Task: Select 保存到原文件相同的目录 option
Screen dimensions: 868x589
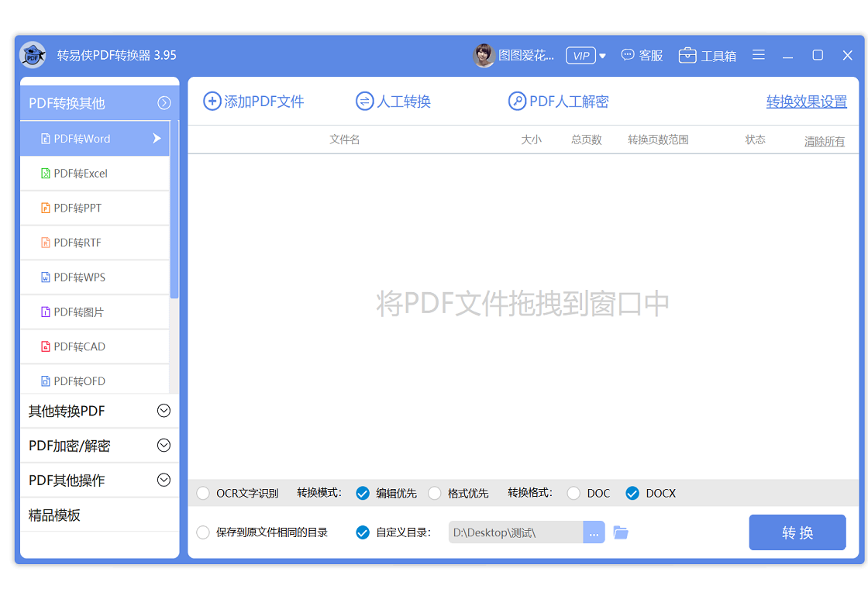Action: [x=203, y=532]
